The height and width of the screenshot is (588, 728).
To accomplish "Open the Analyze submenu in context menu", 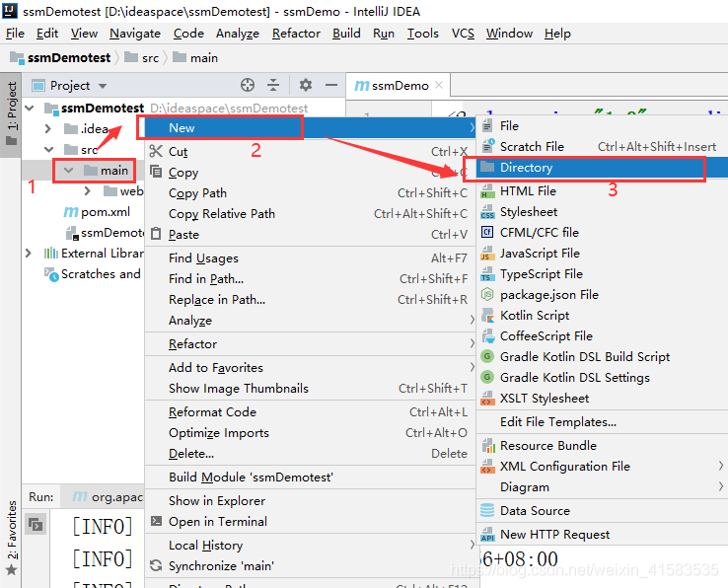I will pos(310,320).
